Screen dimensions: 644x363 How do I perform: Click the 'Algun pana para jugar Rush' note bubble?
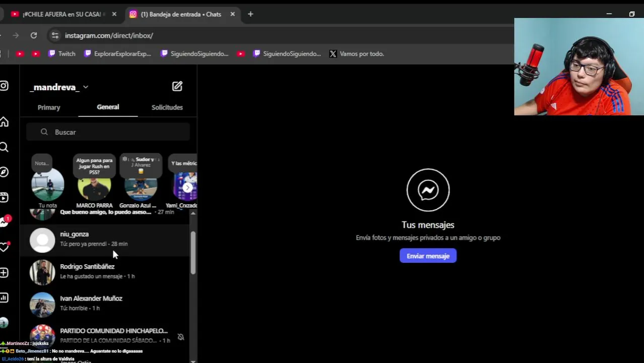click(94, 166)
